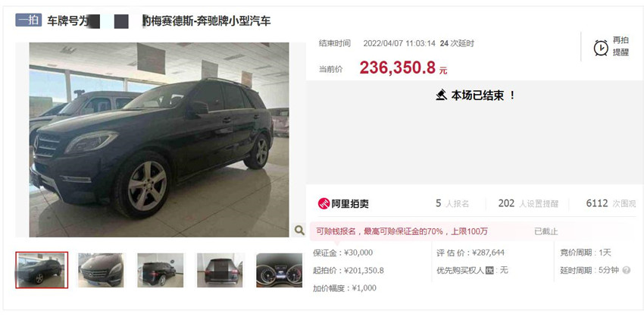Click the help question mark beside 5分钟
Screen dimensions: 644x317
tap(626, 270)
